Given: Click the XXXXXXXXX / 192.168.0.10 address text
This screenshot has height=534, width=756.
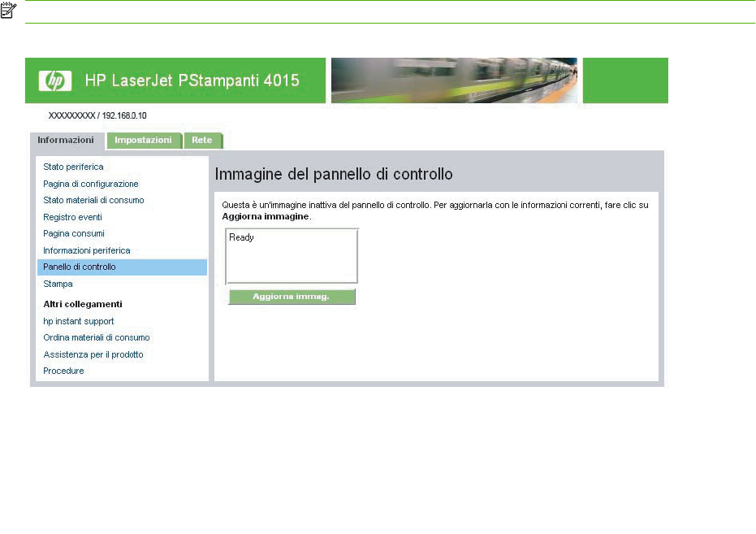Looking at the screenshot, I should (97, 115).
